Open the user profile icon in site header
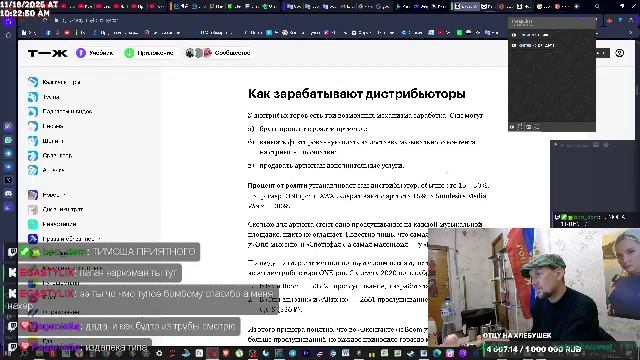Screen dimensions: 640x360 point(620,53)
